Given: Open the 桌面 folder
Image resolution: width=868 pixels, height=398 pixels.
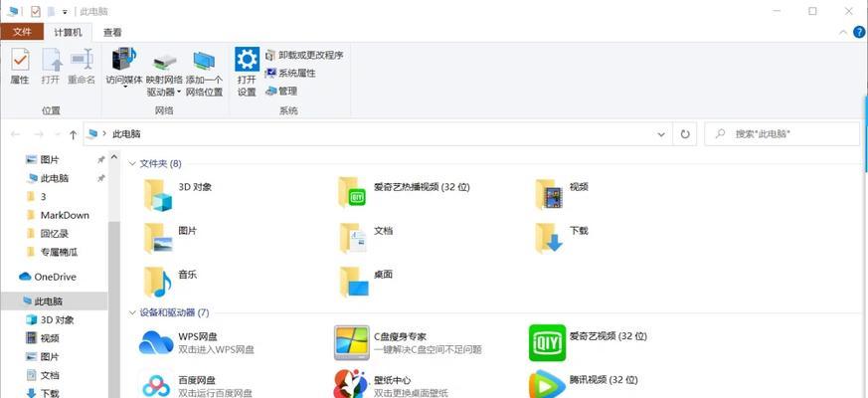Looking at the screenshot, I should 366,282.
